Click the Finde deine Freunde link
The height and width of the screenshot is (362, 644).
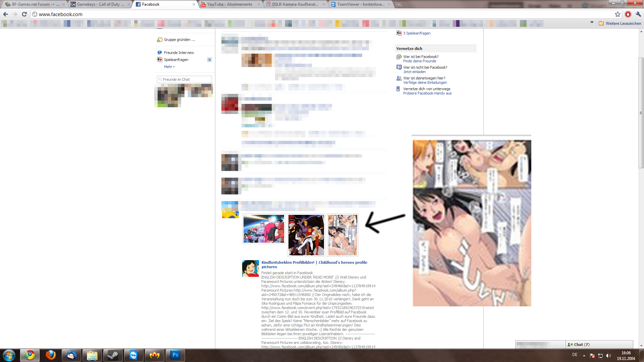[420, 61]
